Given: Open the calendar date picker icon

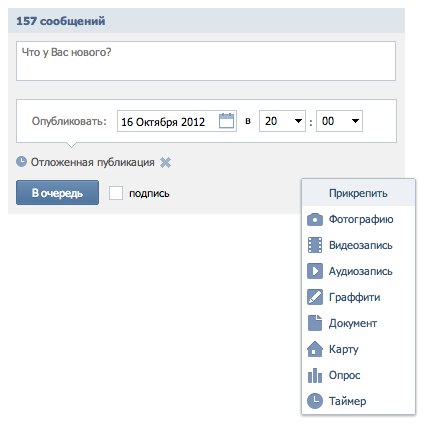Looking at the screenshot, I should pos(226,121).
